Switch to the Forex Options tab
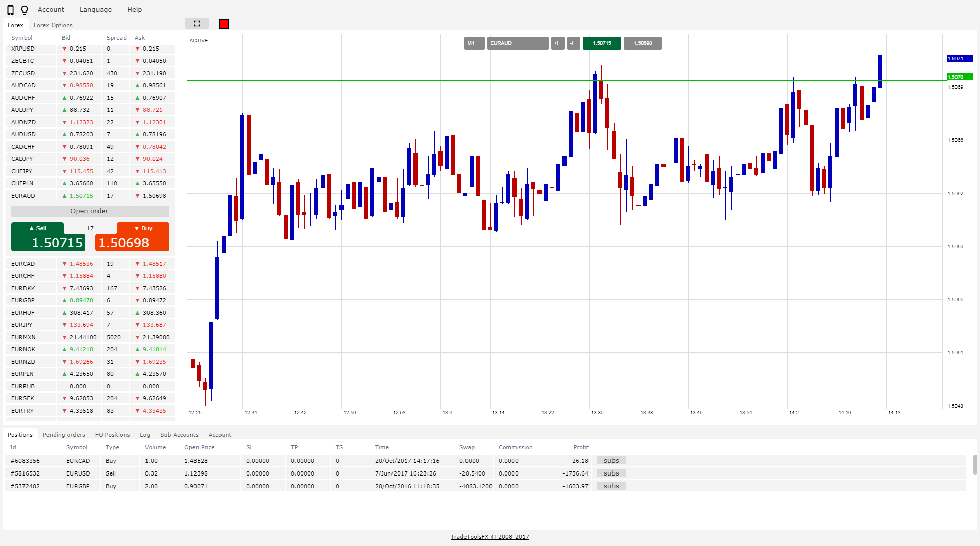980x546 pixels. tap(53, 25)
